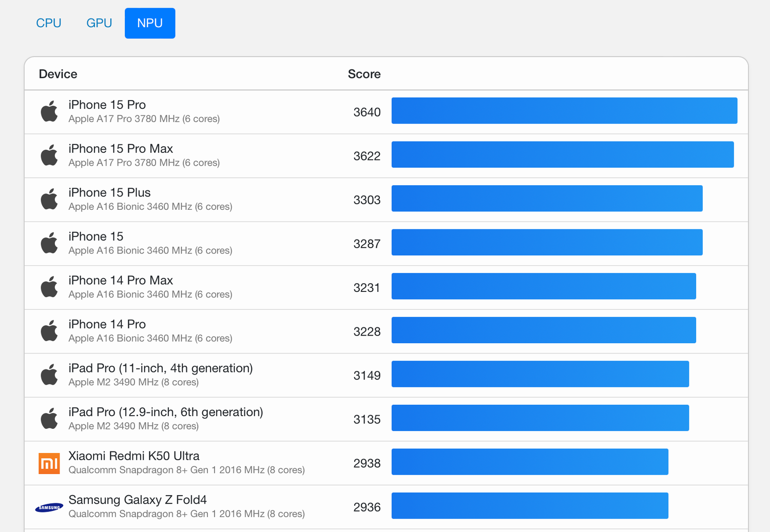Screen dimensions: 770x532
Task: Click the score value 2936
Action: [367, 507]
